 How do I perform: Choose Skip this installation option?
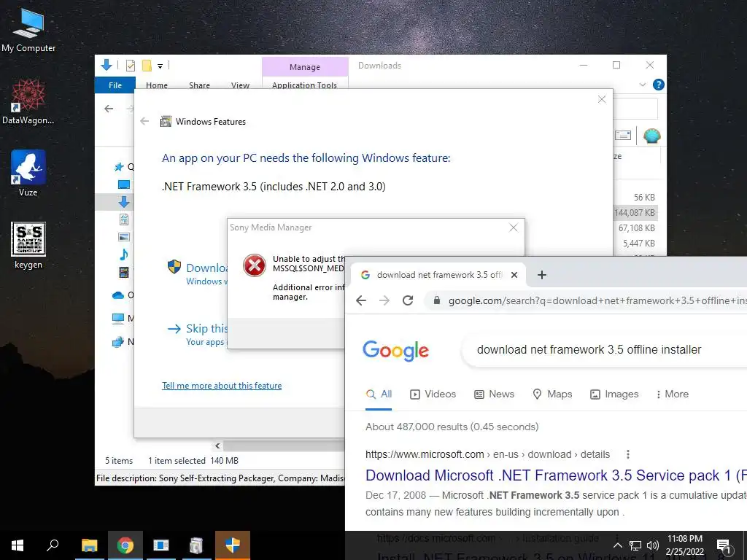[x=197, y=334]
